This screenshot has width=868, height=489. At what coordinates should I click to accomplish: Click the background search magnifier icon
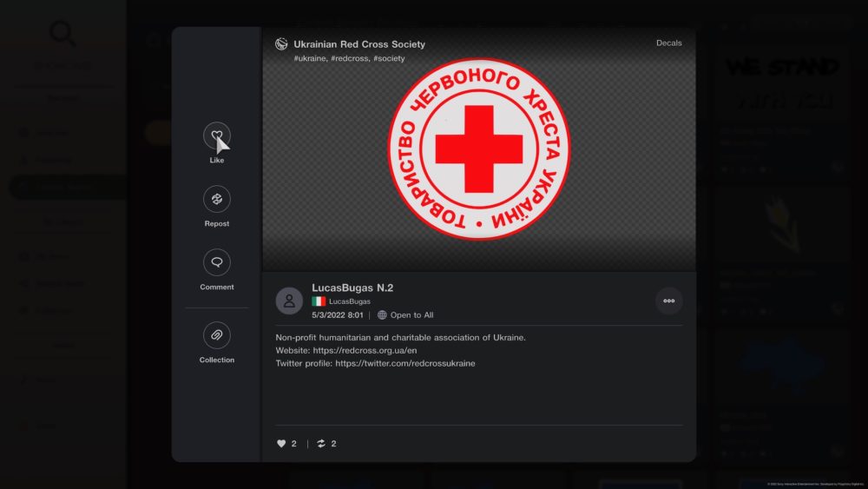(x=62, y=34)
